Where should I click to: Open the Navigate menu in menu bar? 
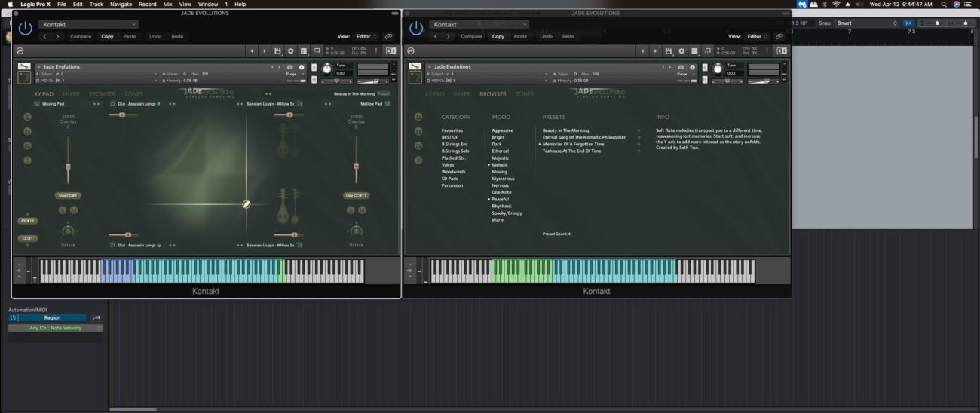(121, 4)
